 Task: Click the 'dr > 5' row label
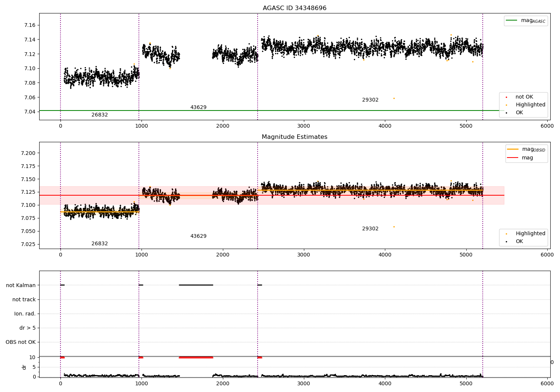click(28, 328)
